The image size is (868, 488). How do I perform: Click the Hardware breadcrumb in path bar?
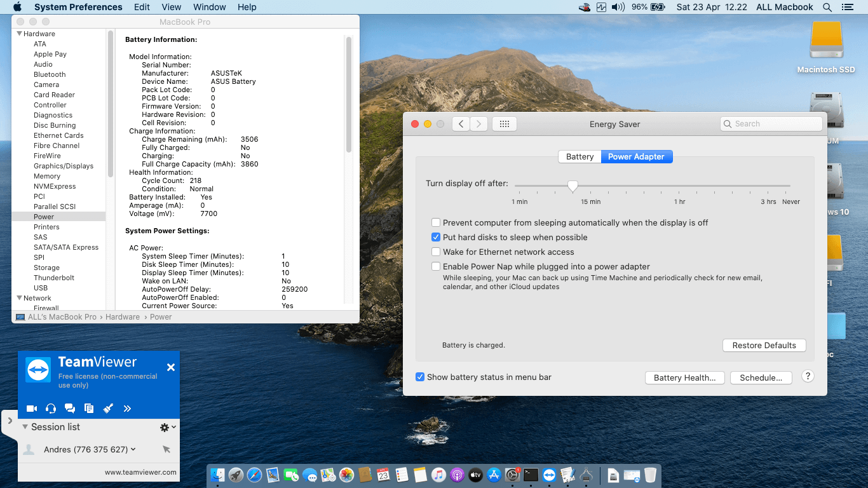pyautogui.click(x=123, y=317)
